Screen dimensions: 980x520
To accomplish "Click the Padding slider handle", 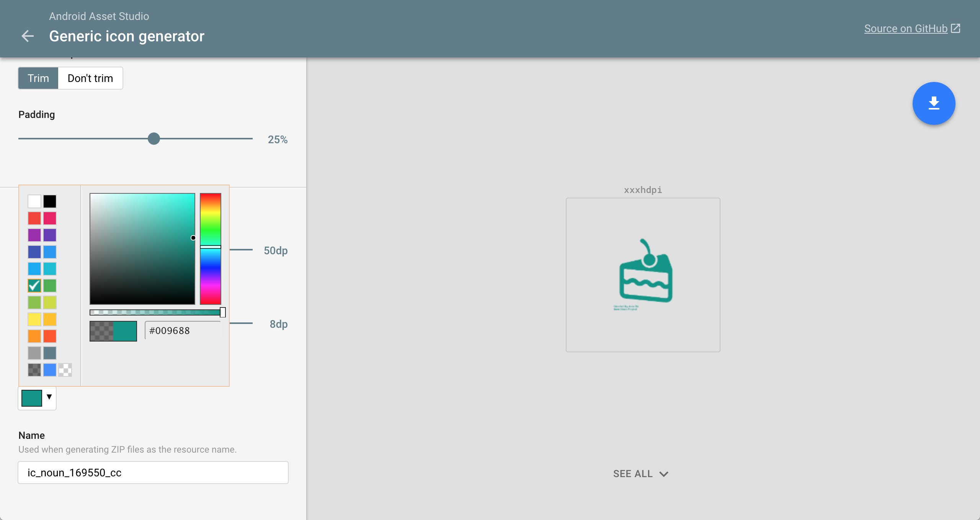I will (x=154, y=139).
